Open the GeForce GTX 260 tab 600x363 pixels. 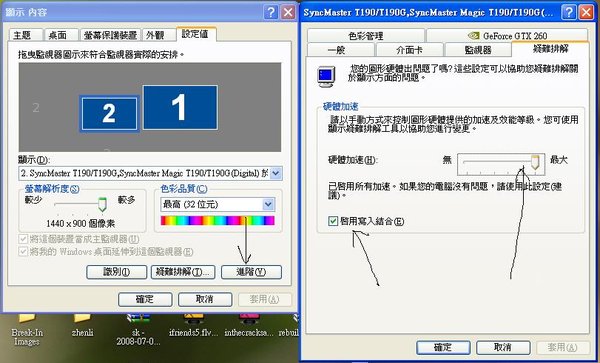point(507,36)
